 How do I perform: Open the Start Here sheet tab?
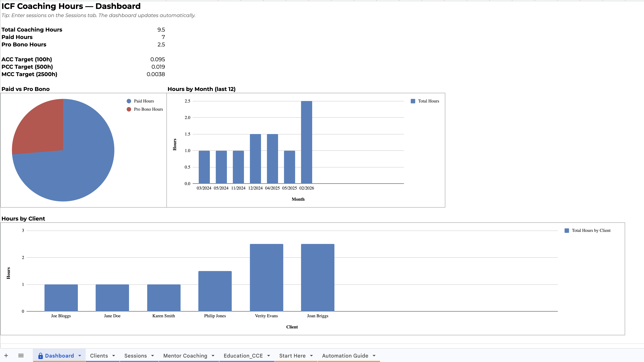click(292, 356)
